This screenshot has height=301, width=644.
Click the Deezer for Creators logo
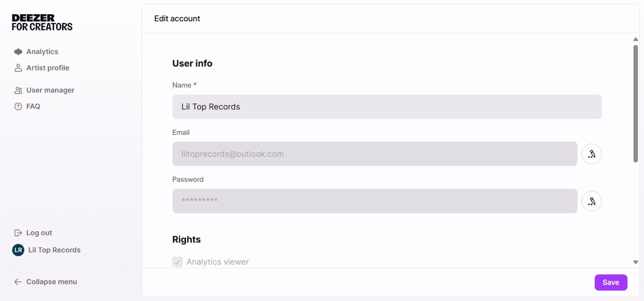coord(42,22)
